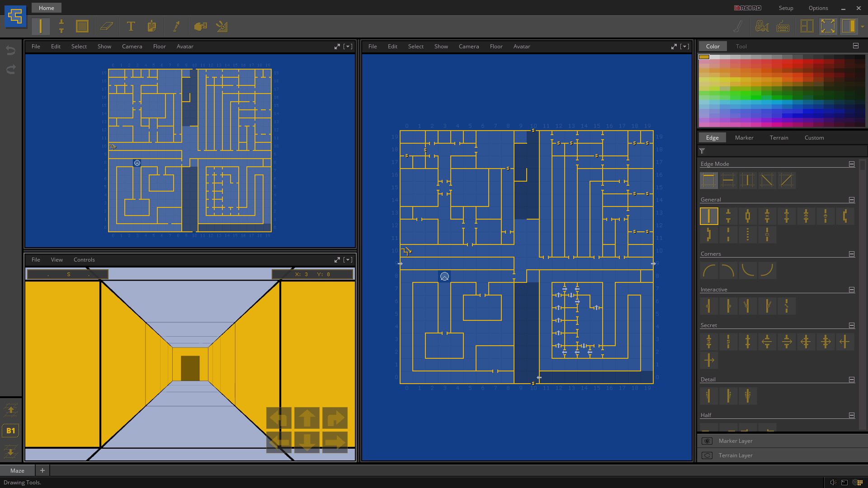This screenshot has height=488, width=868.
Task: Add a new maze floor tab
Action: 42,470
